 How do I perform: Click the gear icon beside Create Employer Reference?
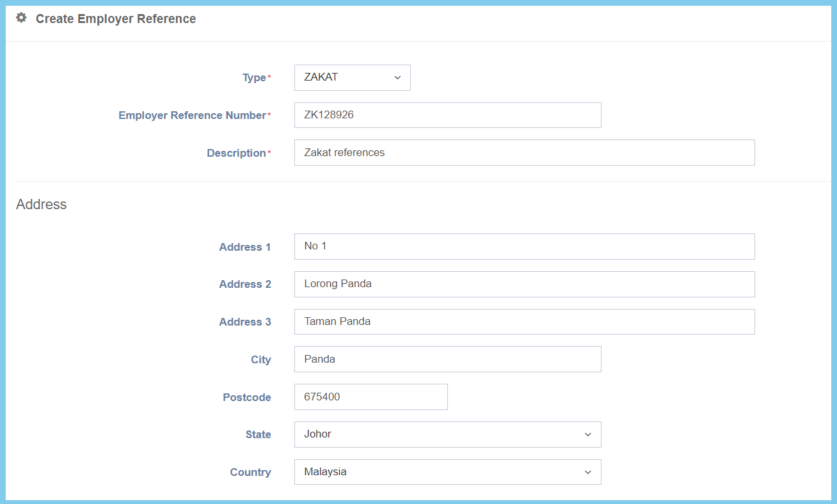pos(21,19)
